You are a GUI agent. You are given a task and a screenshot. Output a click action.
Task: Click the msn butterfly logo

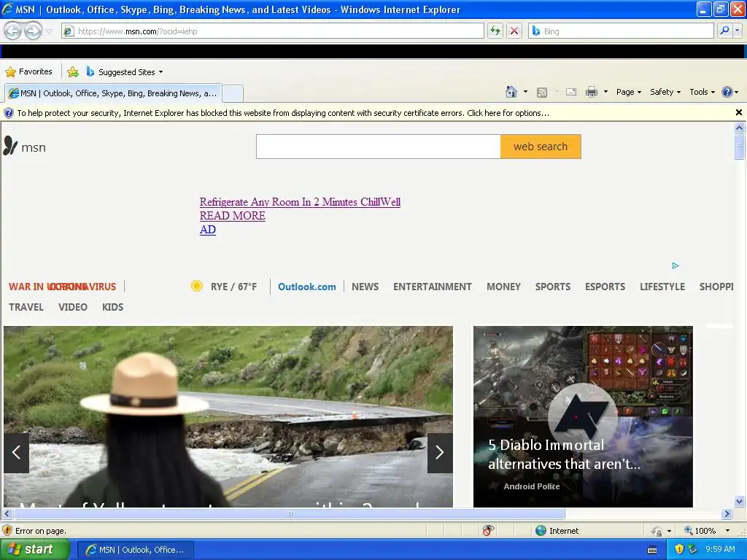point(24,146)
